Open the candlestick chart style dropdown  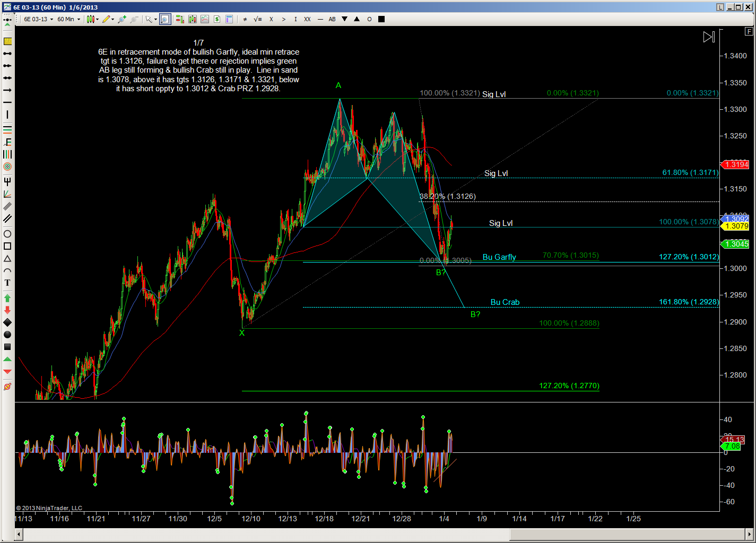pos(93,19)
